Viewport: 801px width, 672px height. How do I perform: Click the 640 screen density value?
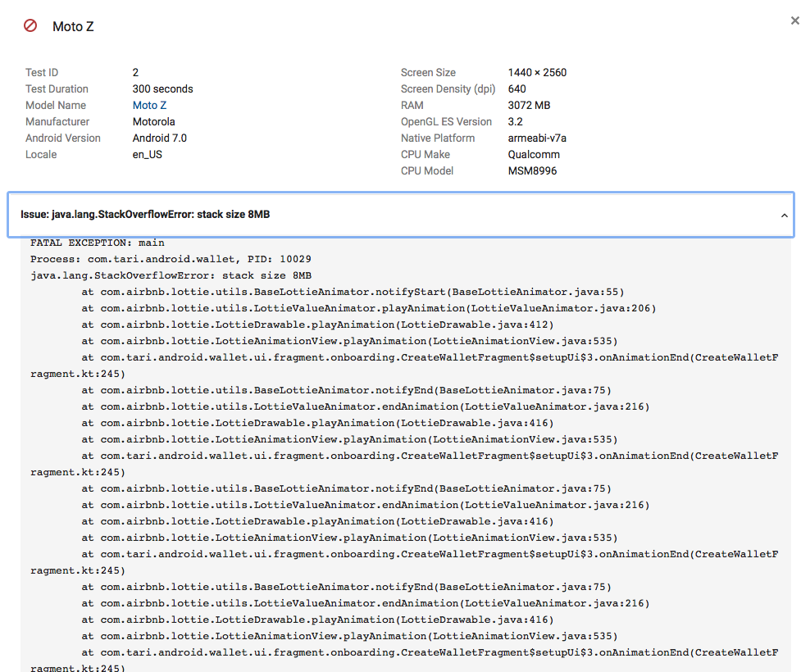click(517, 89)
